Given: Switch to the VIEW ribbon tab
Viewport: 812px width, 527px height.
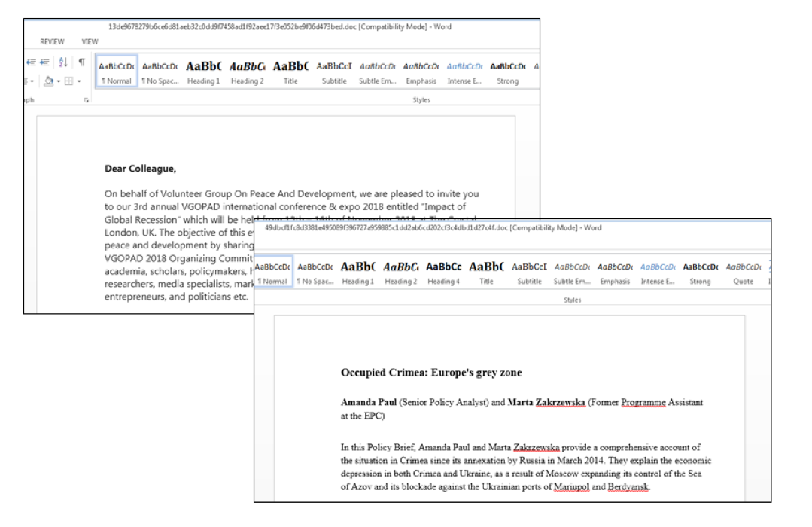Looking at the screenshot, I should coord(90,42).
